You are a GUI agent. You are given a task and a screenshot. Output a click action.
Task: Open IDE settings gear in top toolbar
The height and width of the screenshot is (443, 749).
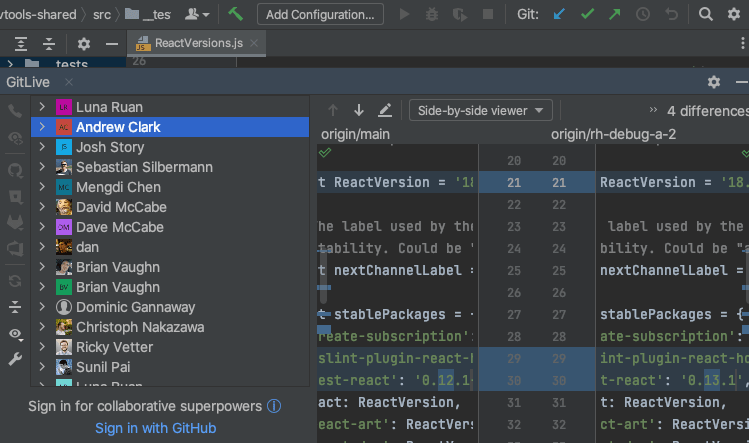click(734, 14)
